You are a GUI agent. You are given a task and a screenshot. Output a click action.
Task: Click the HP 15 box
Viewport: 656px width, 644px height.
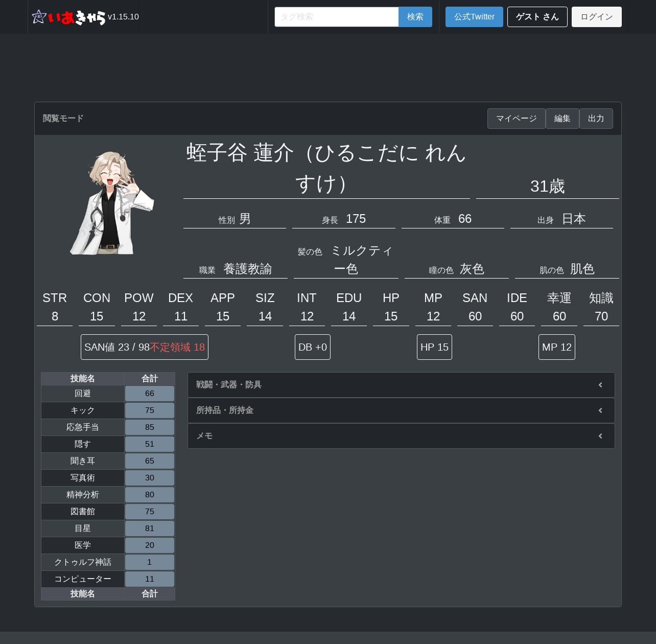pyautogui.click(x=434, y=347)
